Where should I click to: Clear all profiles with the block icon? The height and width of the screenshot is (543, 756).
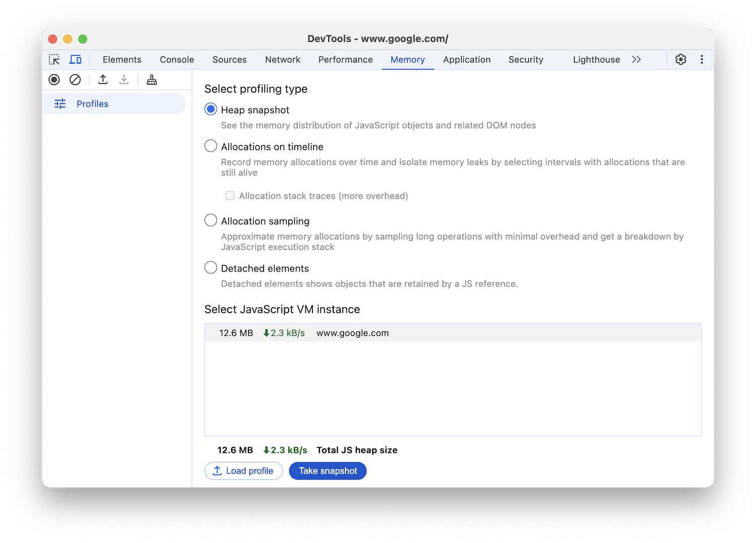click(75, 80)
